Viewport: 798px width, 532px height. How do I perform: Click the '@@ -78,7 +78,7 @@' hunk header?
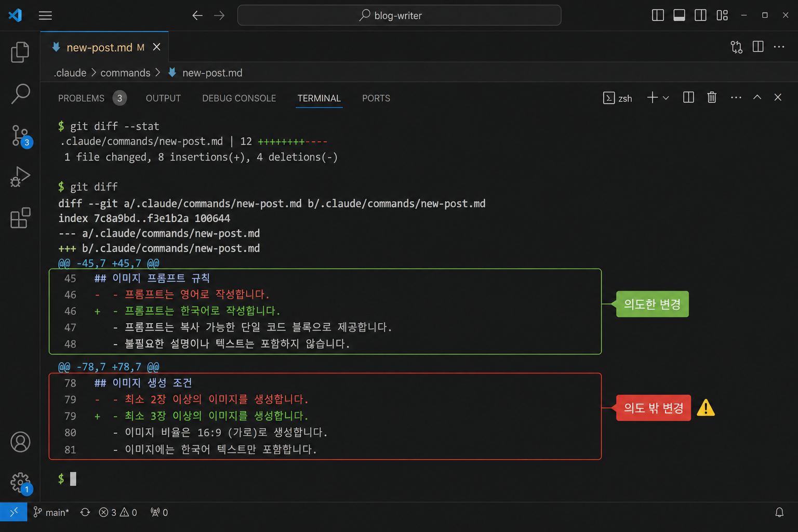[x=109, y=367]
